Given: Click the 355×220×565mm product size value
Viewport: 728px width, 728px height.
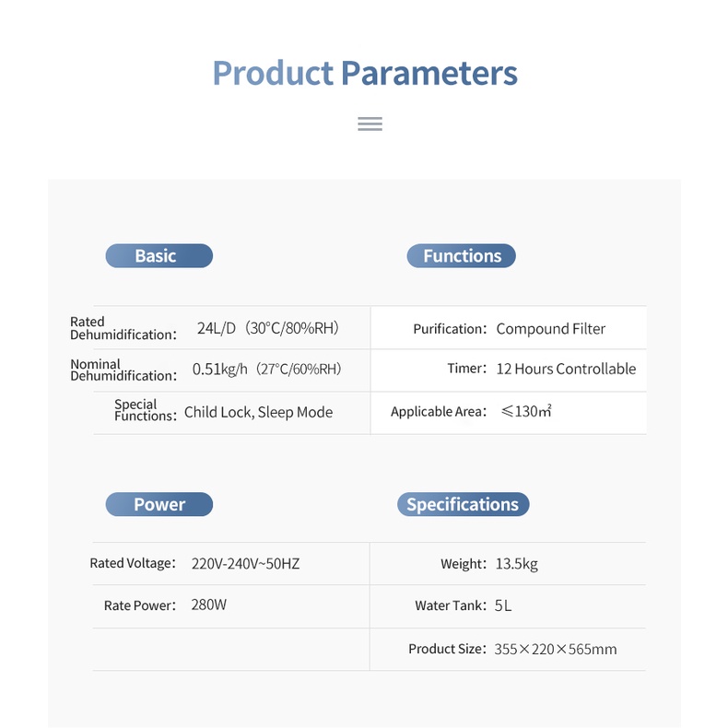Looking at the screenshot, I should pyautogui.click(x=556, y=649).
